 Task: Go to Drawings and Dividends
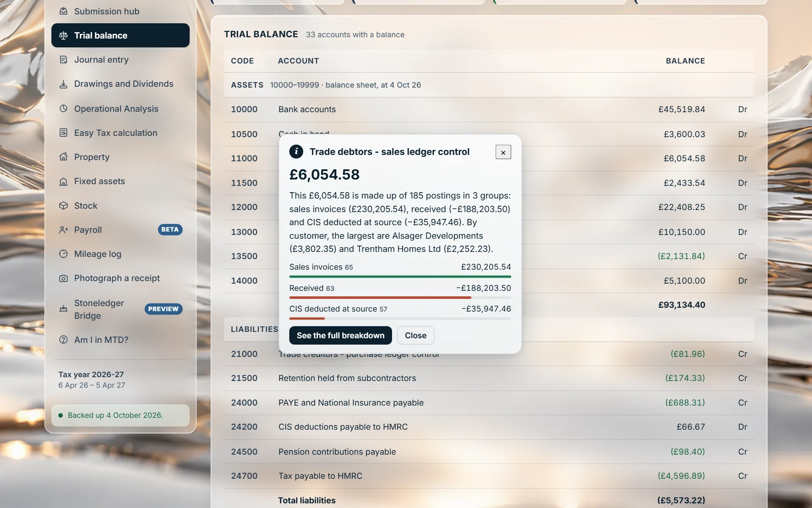pos(121,84)
